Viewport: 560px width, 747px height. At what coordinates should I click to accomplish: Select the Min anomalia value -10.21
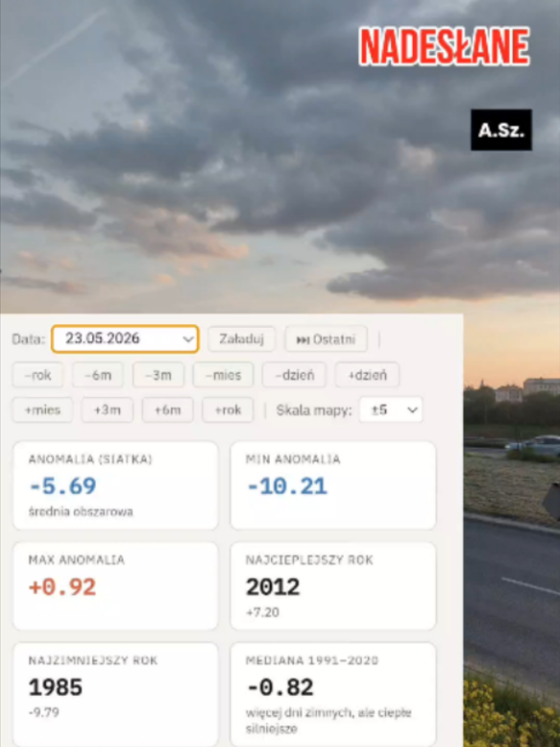[287, 486]
